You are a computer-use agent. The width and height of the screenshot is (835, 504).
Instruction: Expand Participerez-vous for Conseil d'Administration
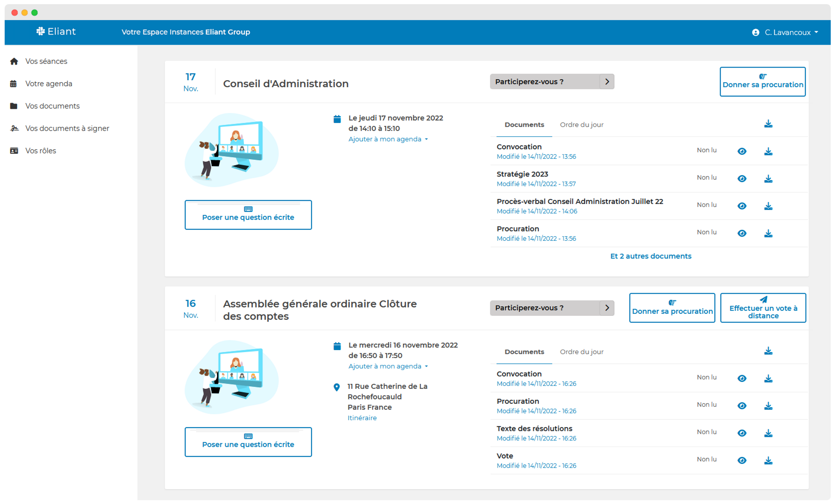607,82
